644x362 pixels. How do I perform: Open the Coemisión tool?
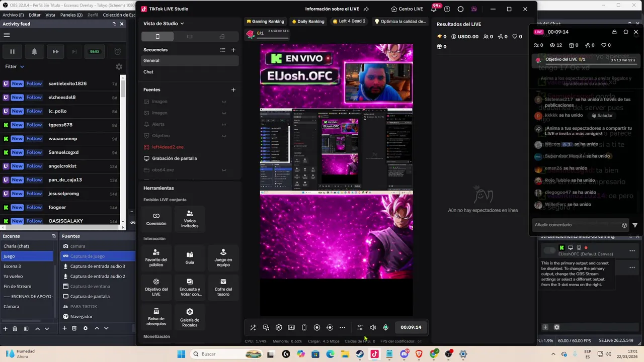click(156, 219)
